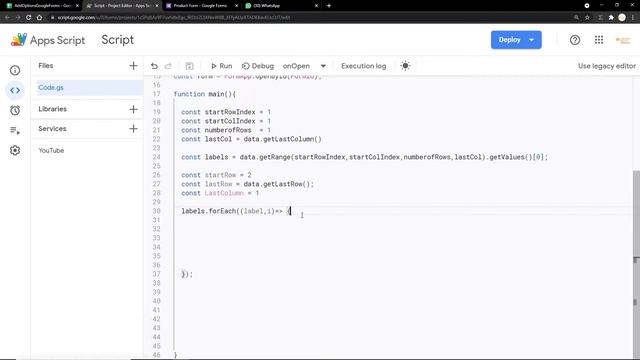Reload the page in browser

click(29, 18)
